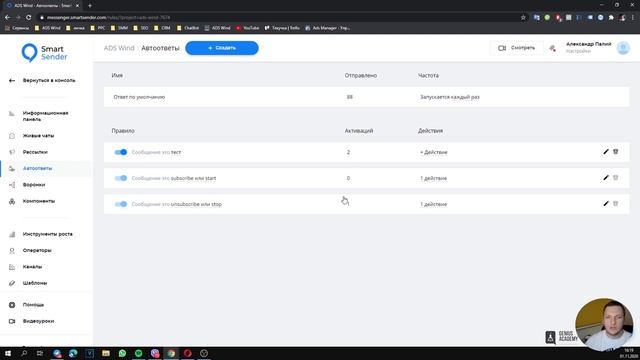This screenshot has height=360, width=640.
Task: Click 'Запускается каждый раз' frequency text
Action: coord(450,97)
